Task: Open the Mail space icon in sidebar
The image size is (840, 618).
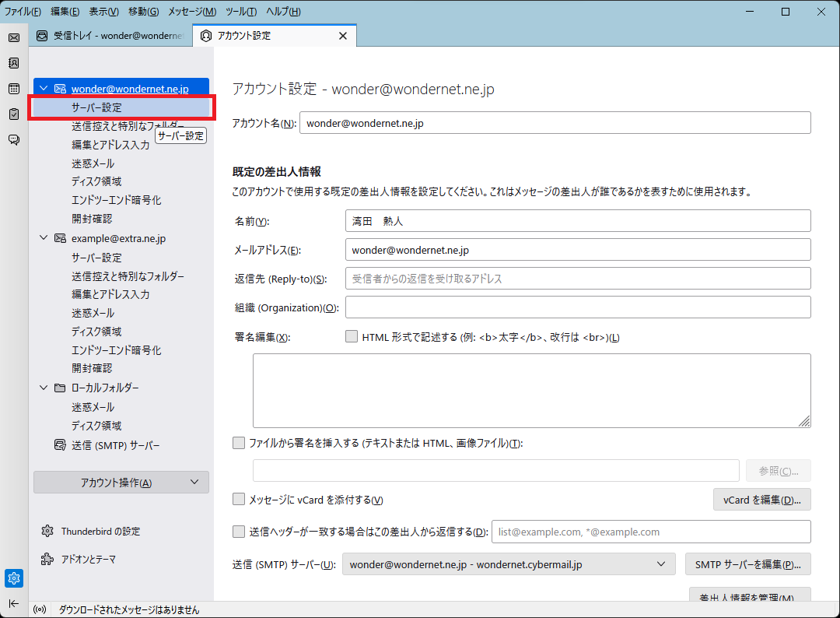Action: (14, 37)
